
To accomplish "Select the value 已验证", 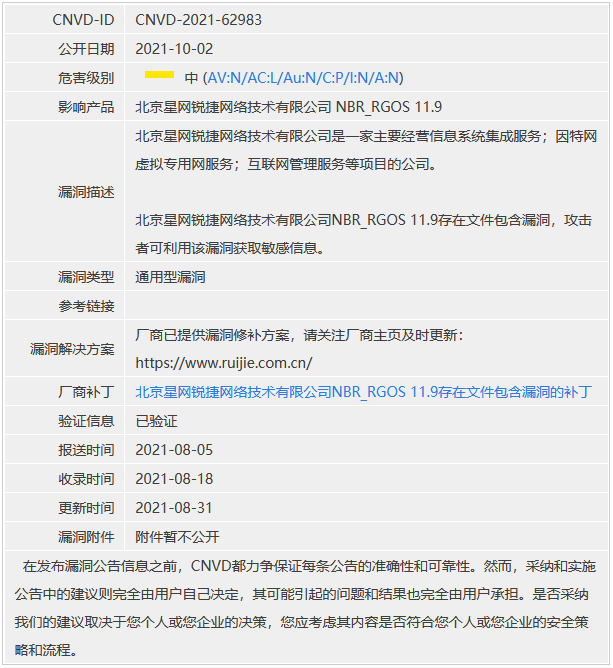I will (156, 421).
